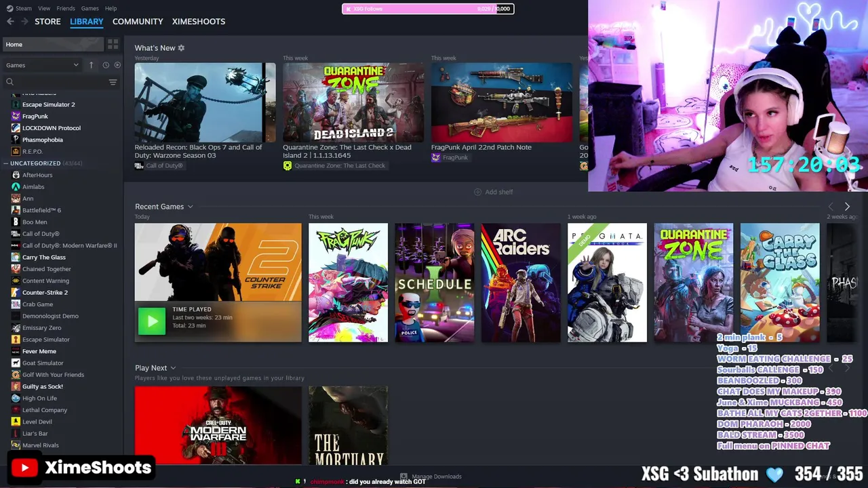Select the FragPunk game cover
The image size is (868, 488).
tap(349, 283)
